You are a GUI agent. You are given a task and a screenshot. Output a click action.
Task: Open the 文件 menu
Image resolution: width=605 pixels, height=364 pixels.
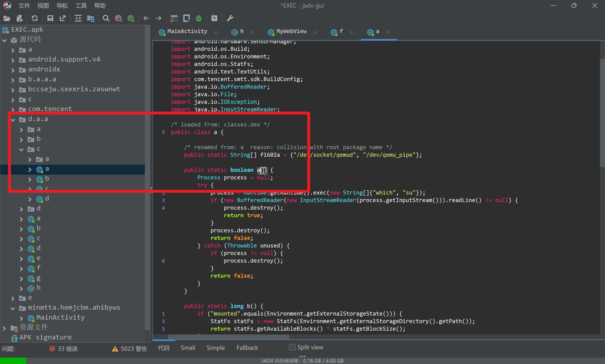[24, 5]
